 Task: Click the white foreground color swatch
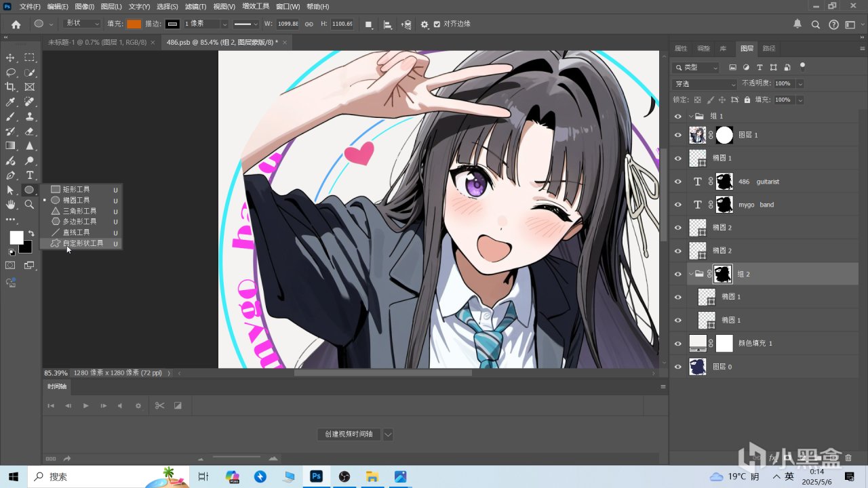(16, 238)
